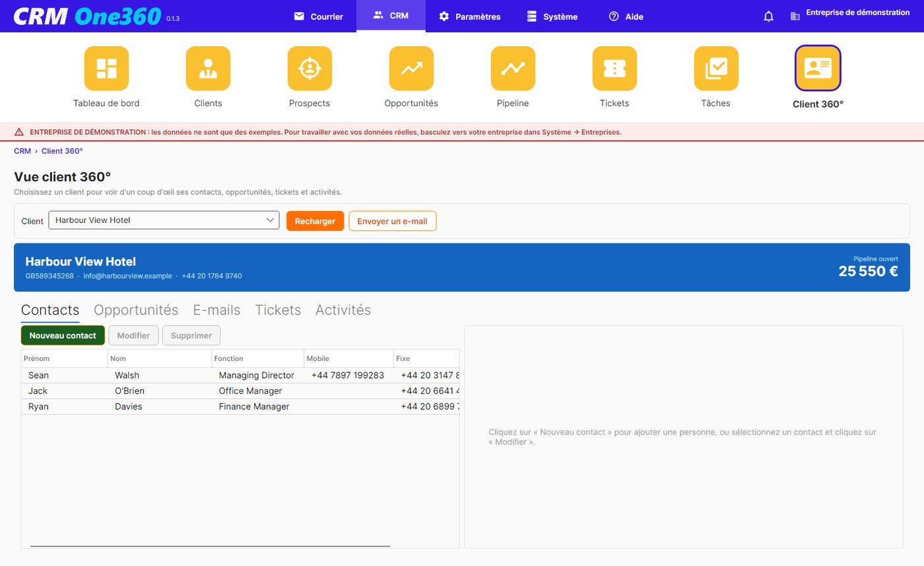Click the CRM One360 logo
Screen dimensions: 924x566
[87, 16]
